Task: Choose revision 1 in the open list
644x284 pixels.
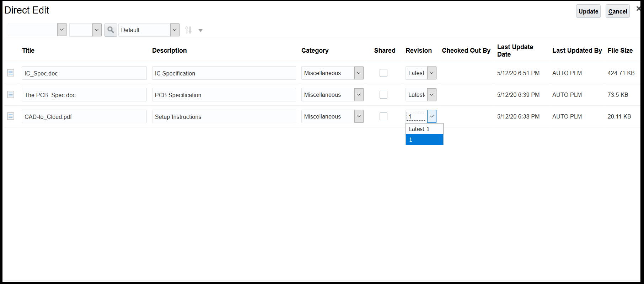Action: coord(424,140)
